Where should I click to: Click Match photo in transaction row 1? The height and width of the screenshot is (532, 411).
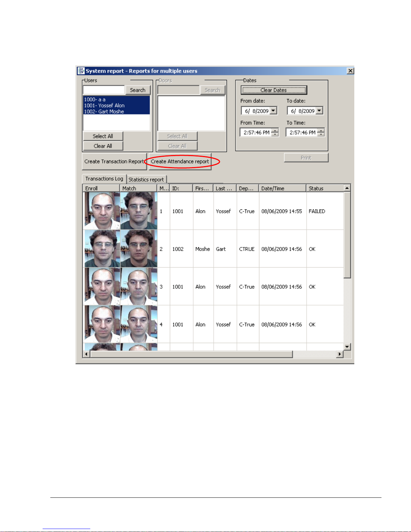click(139, 211)
